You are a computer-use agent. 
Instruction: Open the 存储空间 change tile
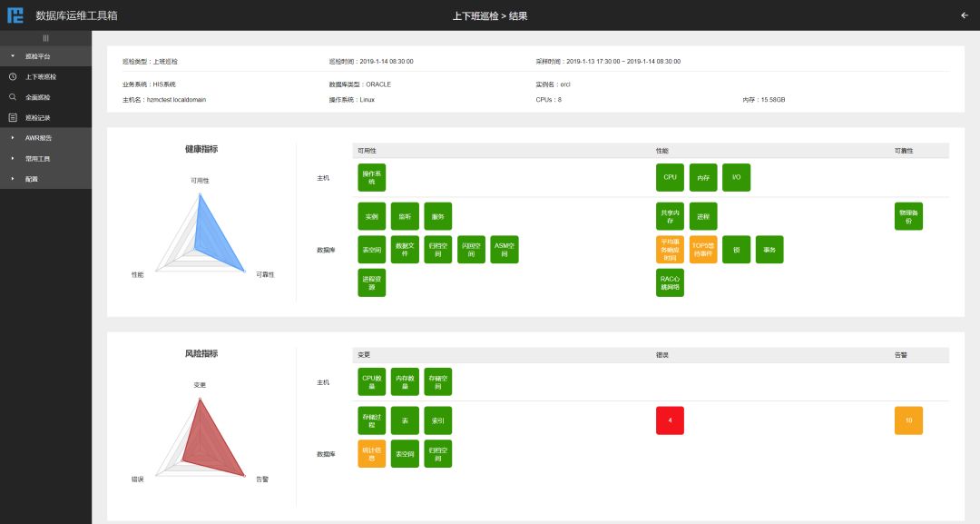tap(438, 382)
